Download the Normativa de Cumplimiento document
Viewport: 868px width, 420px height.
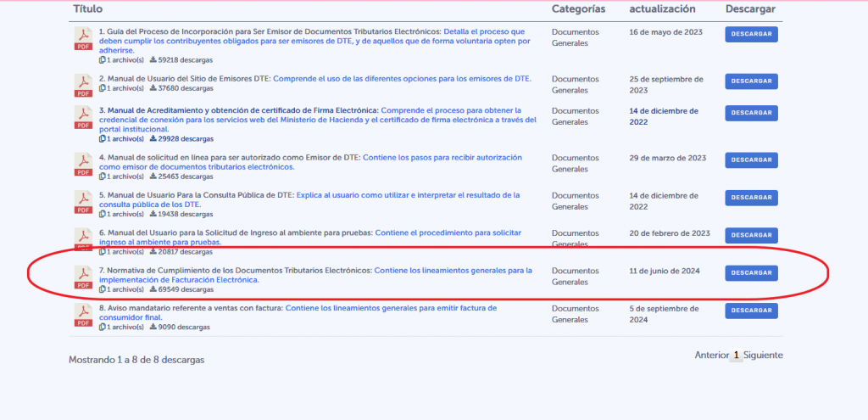click(x=751, y=272)
